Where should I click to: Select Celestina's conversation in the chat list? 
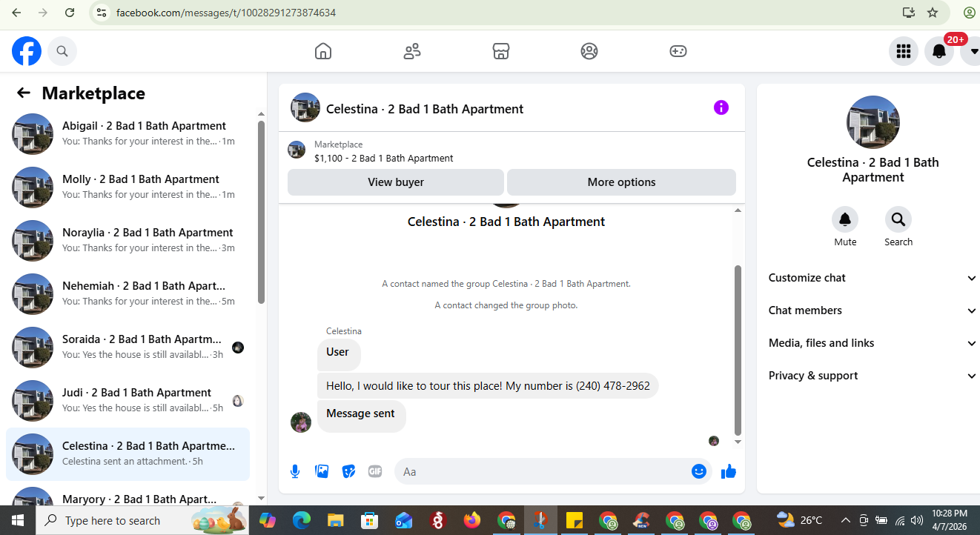click(128, 454)
